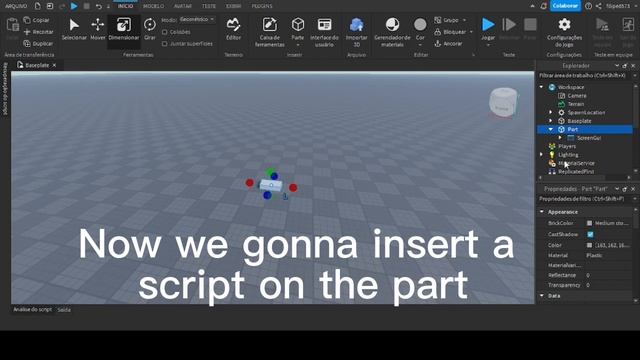Click the new file icon beside ARQUIVO
The height and width of the screenshot is (360, 640).
click(38, 6)
